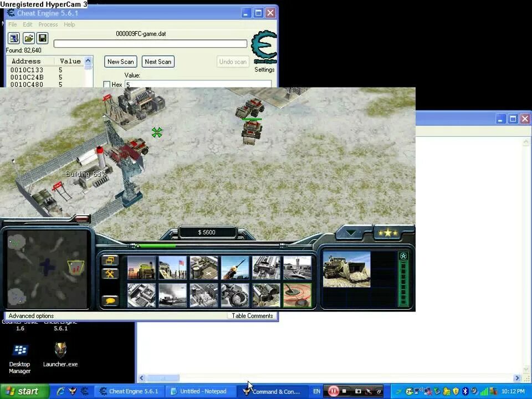Viewport: 532px width, 399px height.
Task: Select the third build icon in bottom row
Action: [x=203, y=295]
